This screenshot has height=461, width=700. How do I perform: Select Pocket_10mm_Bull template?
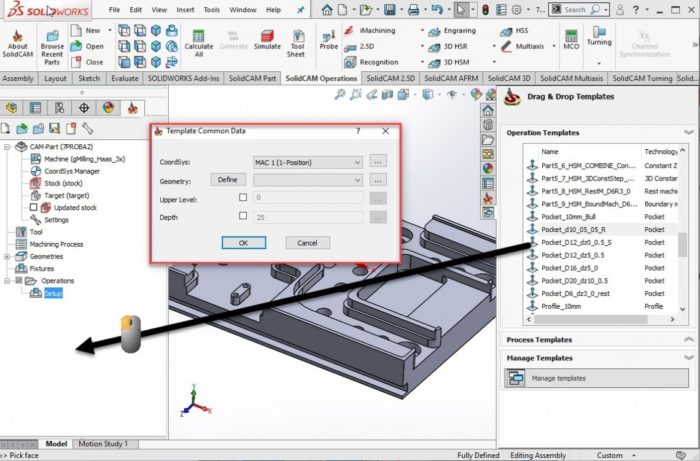(568, 216)
